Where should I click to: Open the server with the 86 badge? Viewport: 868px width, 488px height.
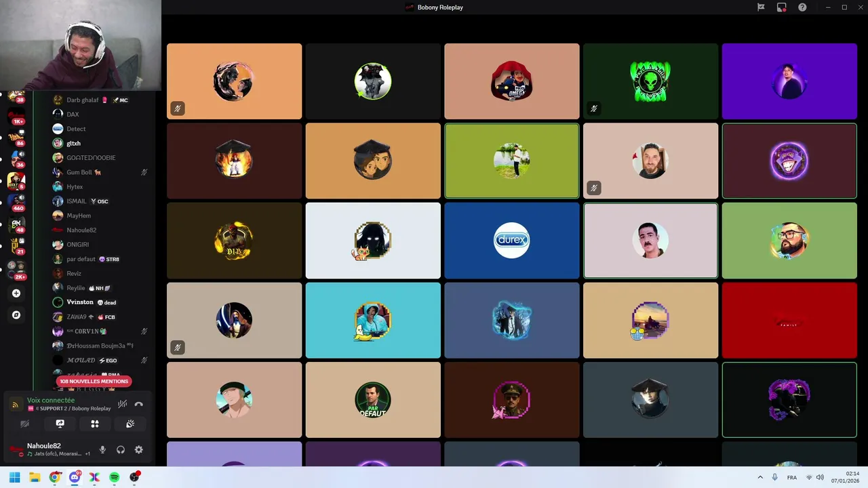click(16, 138)
